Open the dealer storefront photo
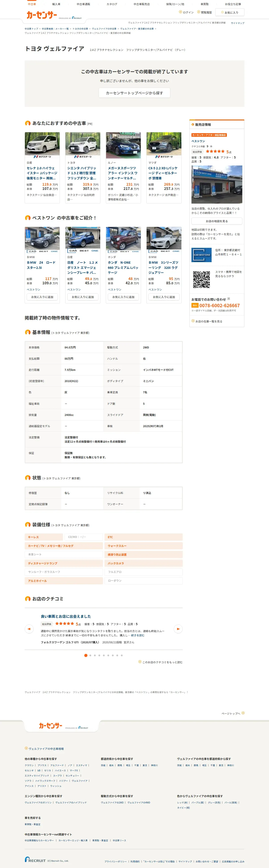 [x=217, y=184]
